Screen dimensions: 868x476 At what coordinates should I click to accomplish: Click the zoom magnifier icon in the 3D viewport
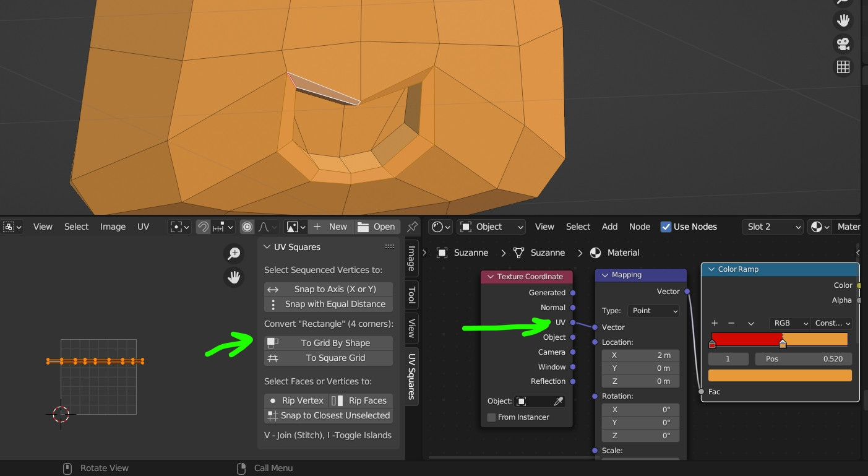tap(843, 2)
